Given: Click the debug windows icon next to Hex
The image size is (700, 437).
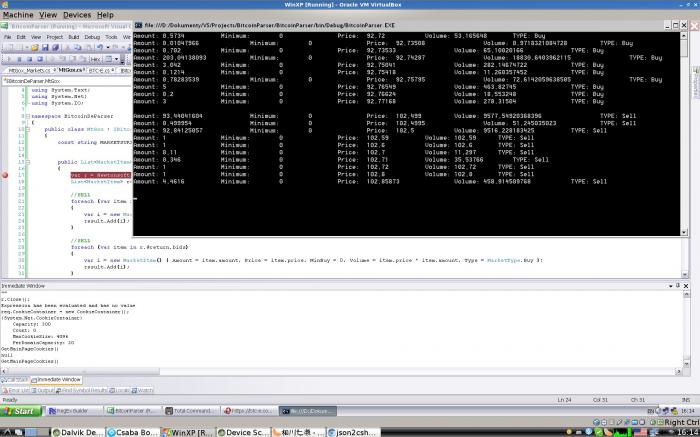Looking at the screenshot, I should click(108, 59).
